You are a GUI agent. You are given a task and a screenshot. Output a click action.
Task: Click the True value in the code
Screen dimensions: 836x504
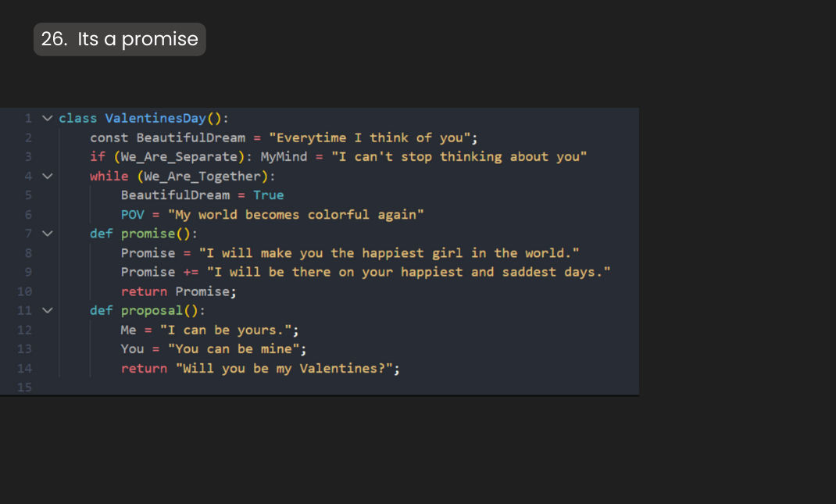(x=268, y=195)
